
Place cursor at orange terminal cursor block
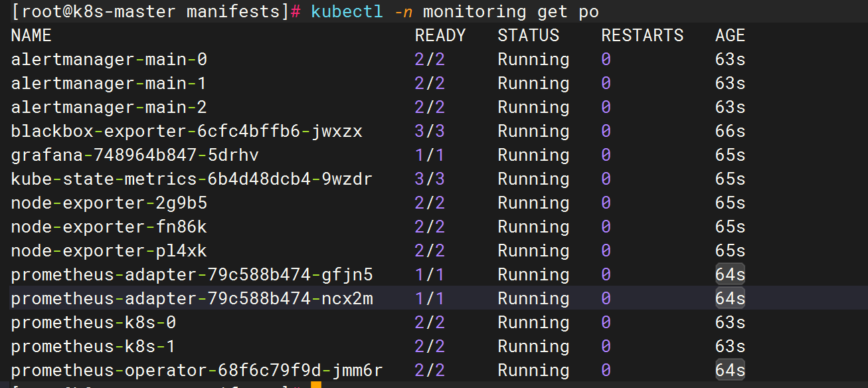tap(316, 385)
